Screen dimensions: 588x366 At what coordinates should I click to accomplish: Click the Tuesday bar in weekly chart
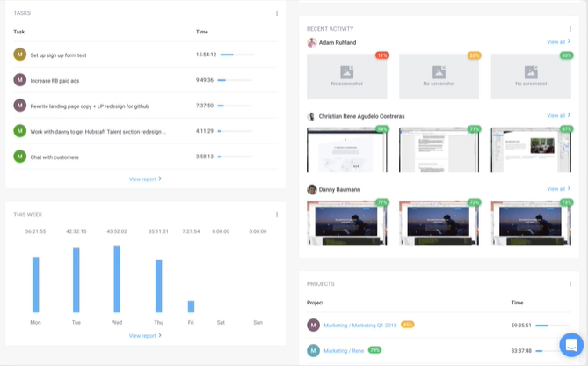point(76,280)
